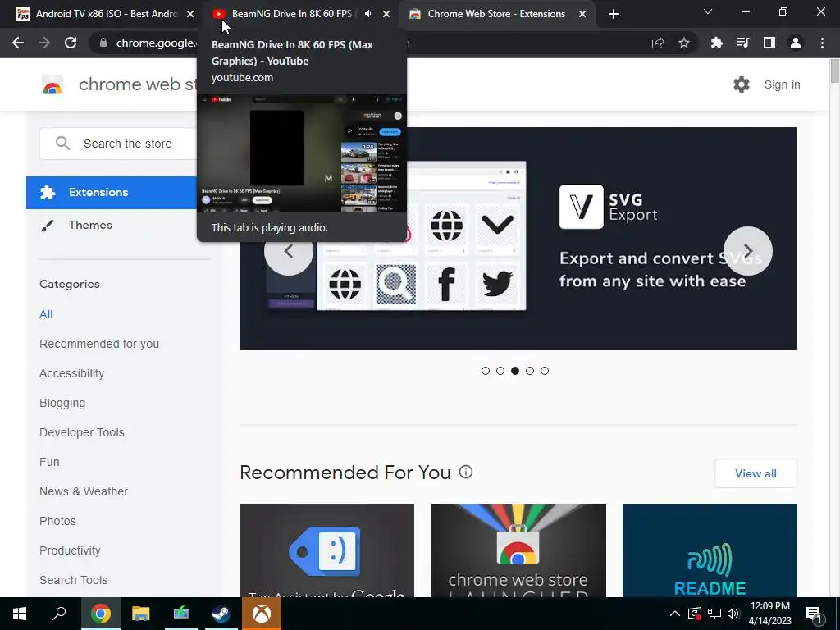The width and height of the screenshot is (840, 630).
Task: Select the third carousel slide dot
Action: point(515,371)
